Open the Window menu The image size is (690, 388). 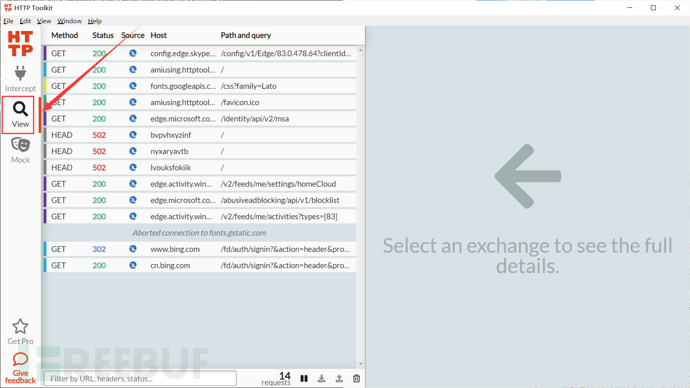point(69,21)
